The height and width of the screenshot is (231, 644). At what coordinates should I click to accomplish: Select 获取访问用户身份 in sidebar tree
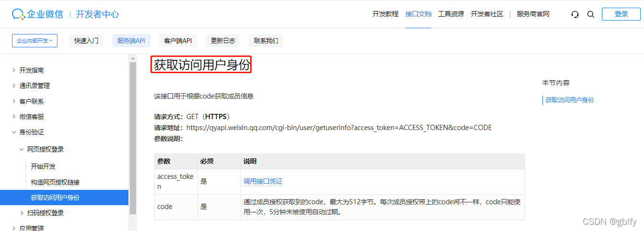[x=64, y=198]
